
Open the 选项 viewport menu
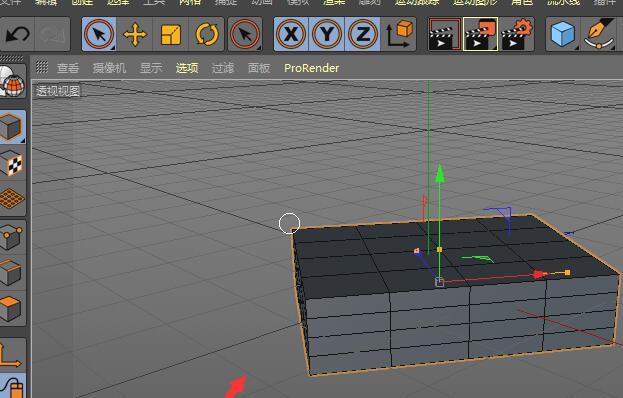tap(187, 68)
